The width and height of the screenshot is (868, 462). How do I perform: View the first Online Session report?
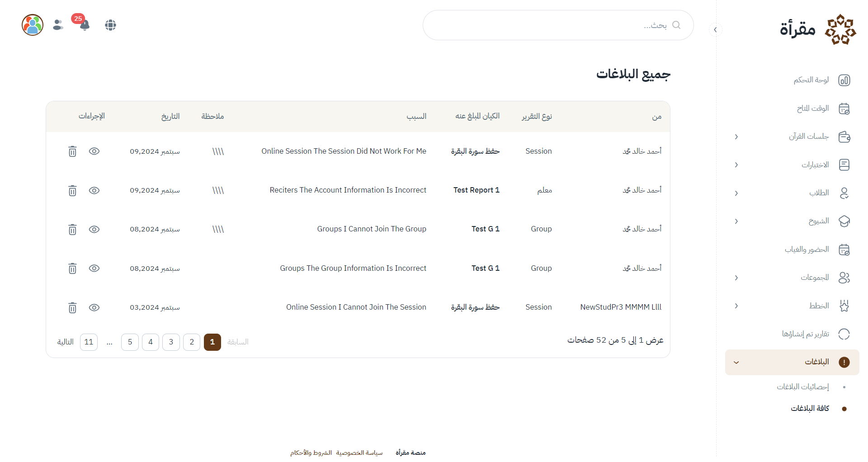[94, 151]
